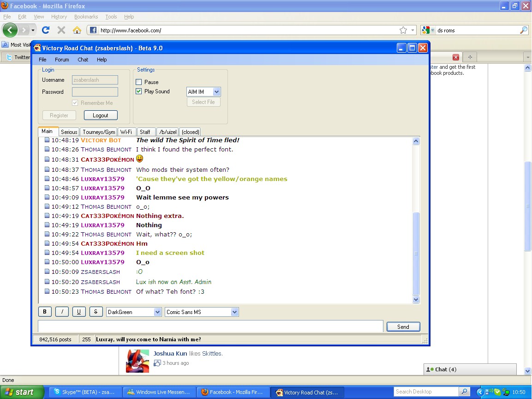Click the Logout button
Viewport: 532px width, 399px height.
coord(101,115)
